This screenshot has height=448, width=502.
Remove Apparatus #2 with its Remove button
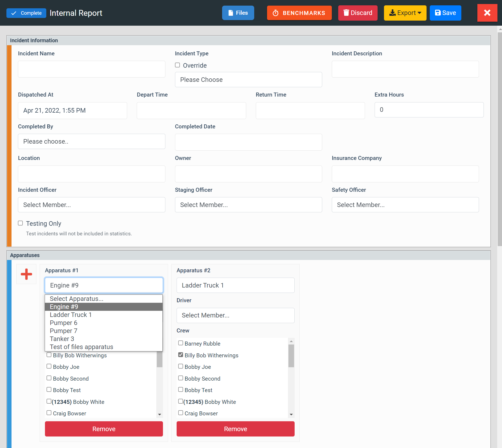point(235,429)
